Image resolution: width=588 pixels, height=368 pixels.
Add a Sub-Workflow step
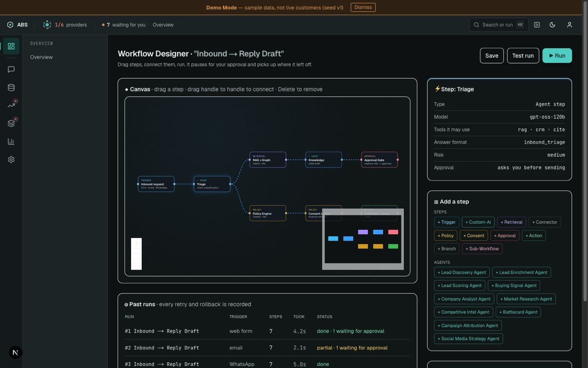click(482, 249)
